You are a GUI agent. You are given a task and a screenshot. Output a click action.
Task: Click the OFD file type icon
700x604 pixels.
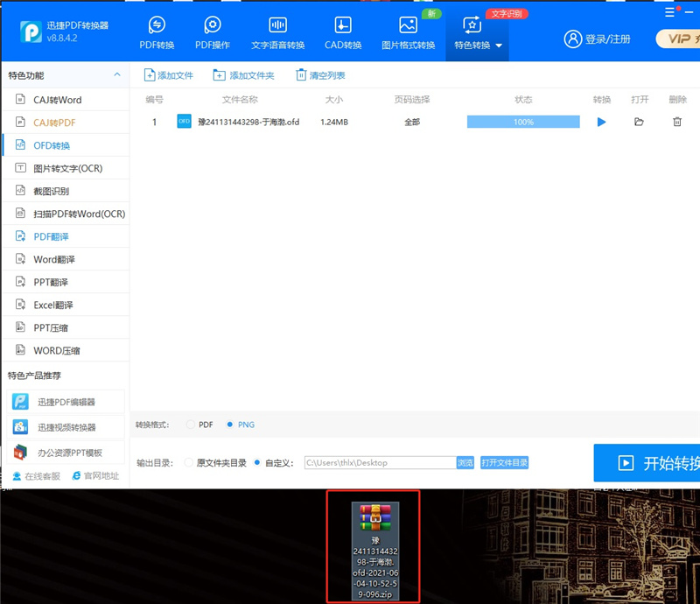pos(184,121)
